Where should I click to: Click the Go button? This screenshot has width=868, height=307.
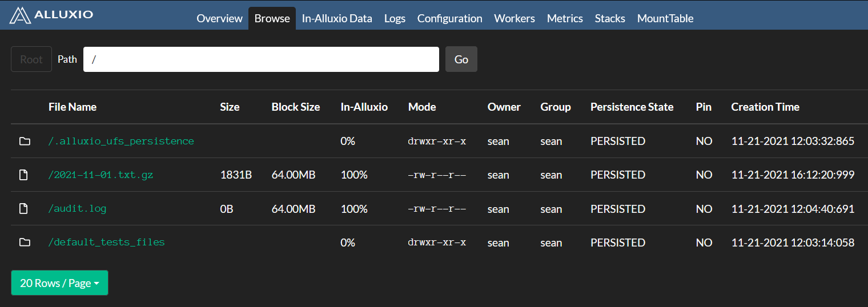pos(461,59)
